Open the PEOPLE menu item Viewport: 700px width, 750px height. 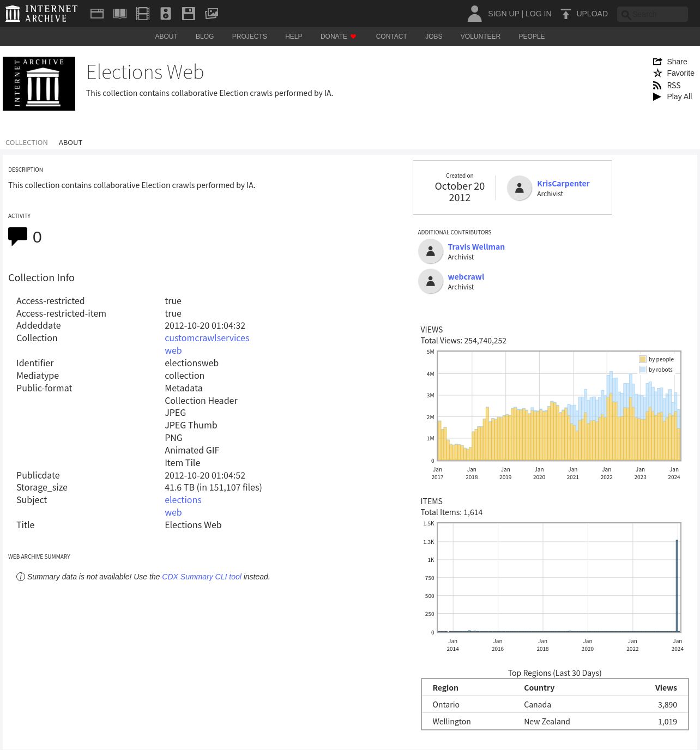point(532,37)
